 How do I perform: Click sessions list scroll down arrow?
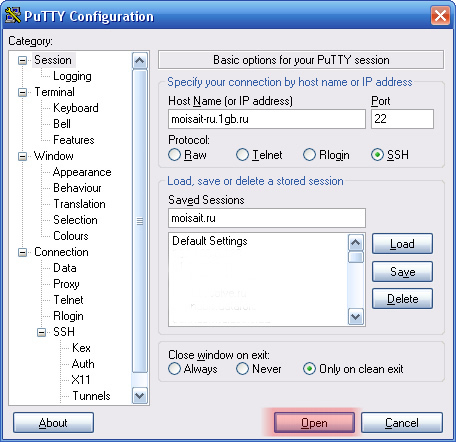pyautogui.click(x=355, y=316)
